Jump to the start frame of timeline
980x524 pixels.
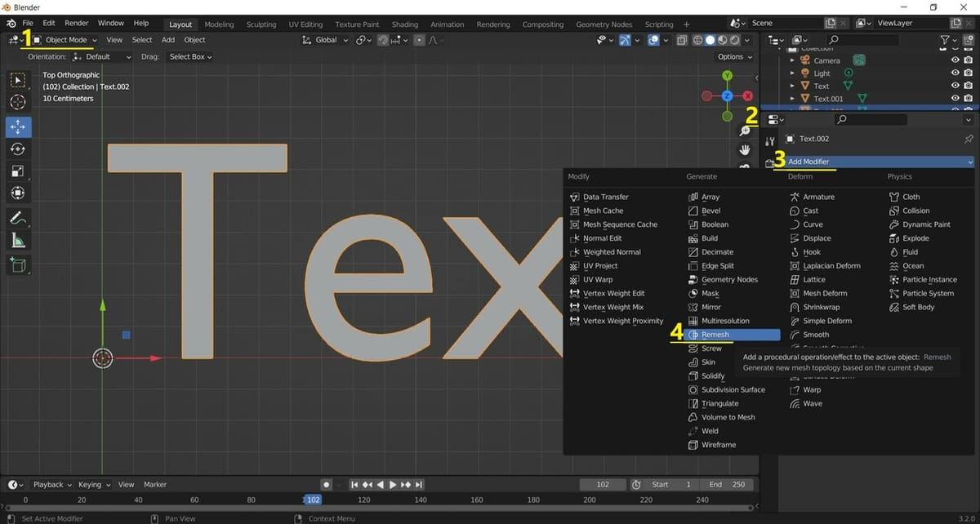point(354,485)
